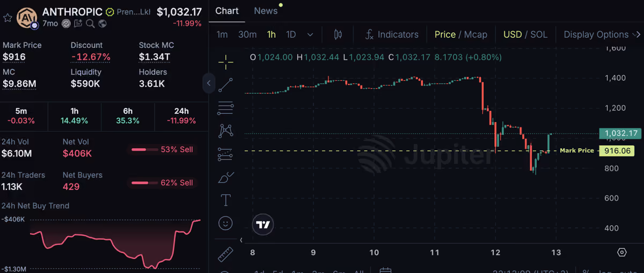This screenshot has height=273, width=644.
Task: Select the long position forecasting tool
Action: tap(226, 154)
